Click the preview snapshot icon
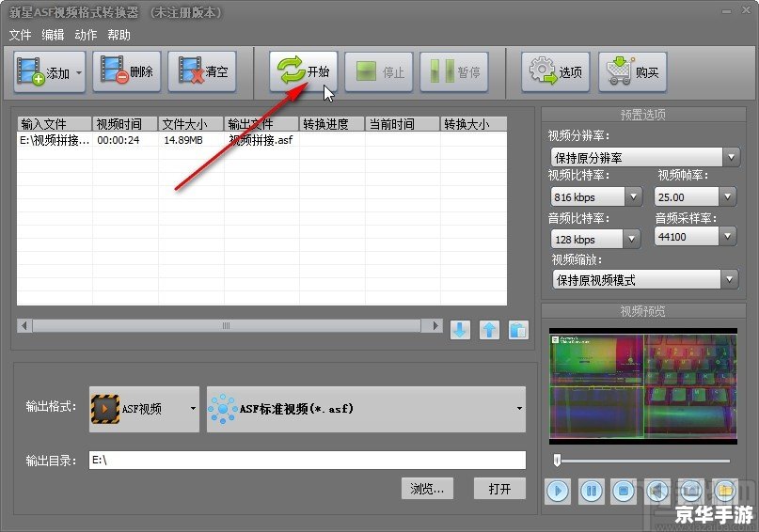 click(x=690, y=492)
